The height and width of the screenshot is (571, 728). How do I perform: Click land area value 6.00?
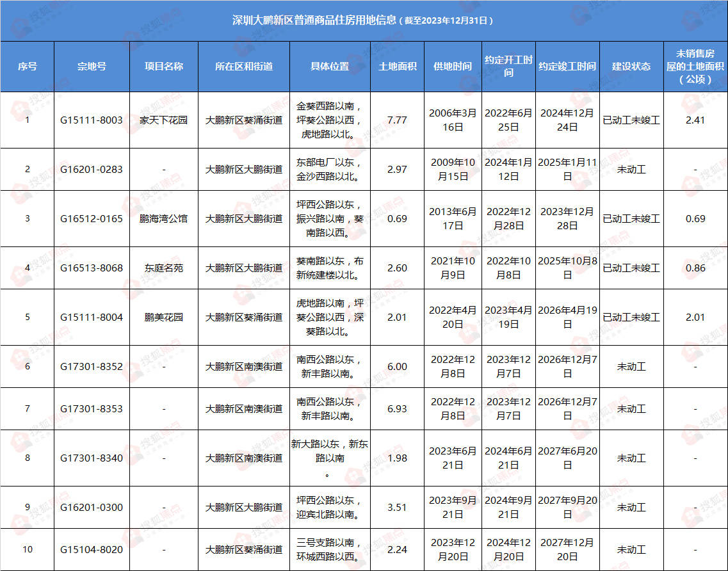pyautogui.click(x=398, y=367)
